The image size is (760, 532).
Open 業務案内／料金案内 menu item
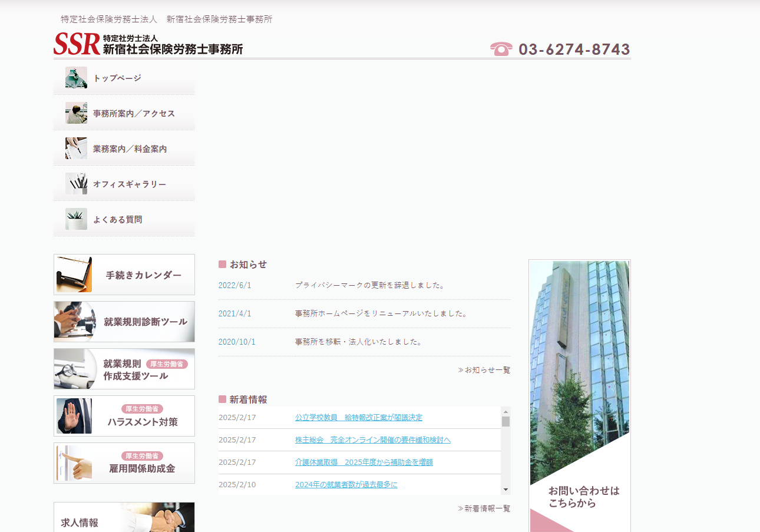click(124, 148)
